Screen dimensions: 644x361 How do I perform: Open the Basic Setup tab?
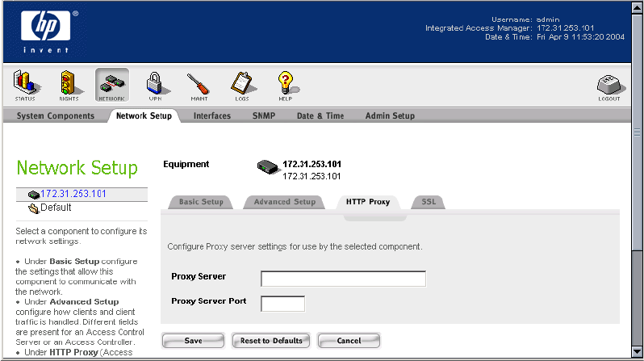[x=201, y=202]
